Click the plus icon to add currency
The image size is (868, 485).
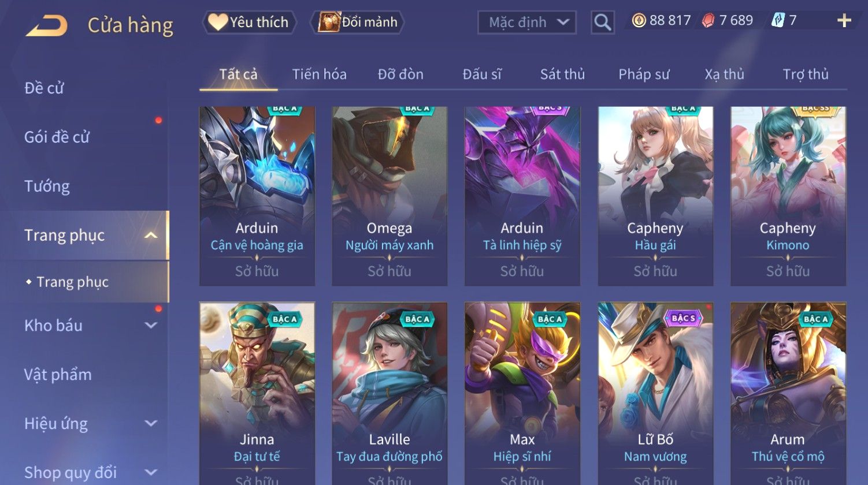point(844,21)
